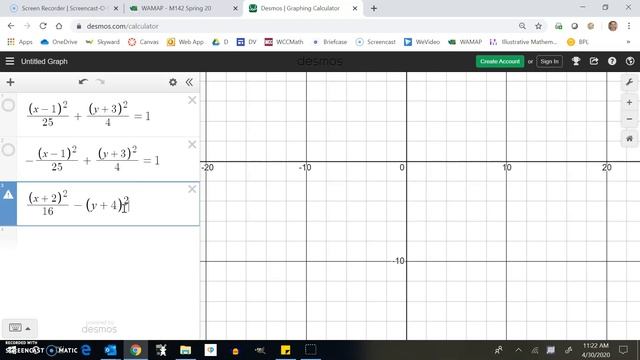Open the Canvas bookmark

143,42
